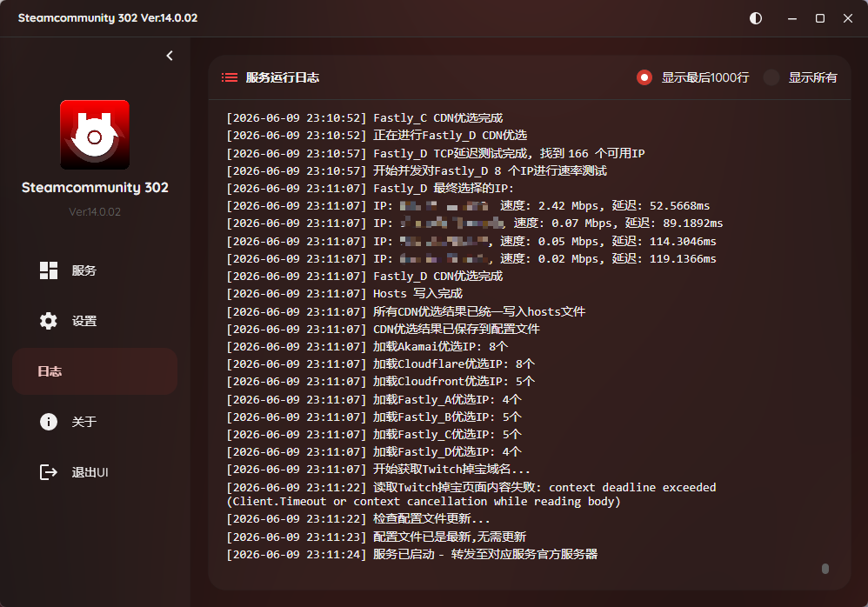868x607 pixels.
Task: Click the sidebar 'Steamcommunity 302' app name
Action: (95, 188)
